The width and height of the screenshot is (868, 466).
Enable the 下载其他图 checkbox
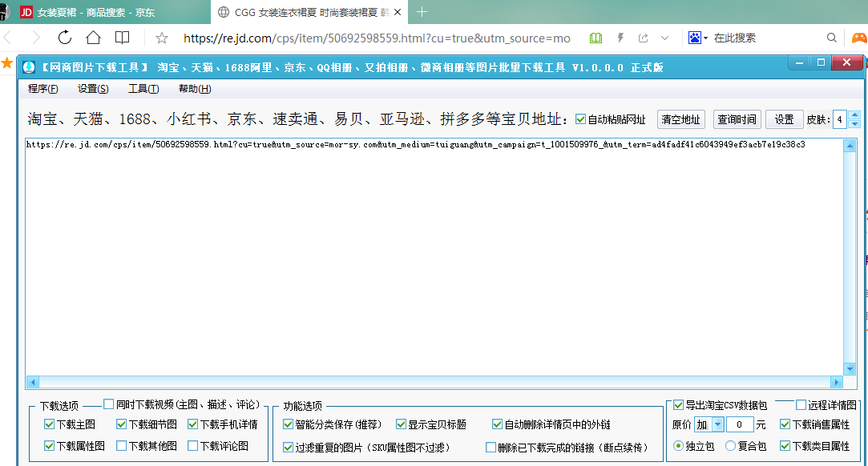[121, 445]
